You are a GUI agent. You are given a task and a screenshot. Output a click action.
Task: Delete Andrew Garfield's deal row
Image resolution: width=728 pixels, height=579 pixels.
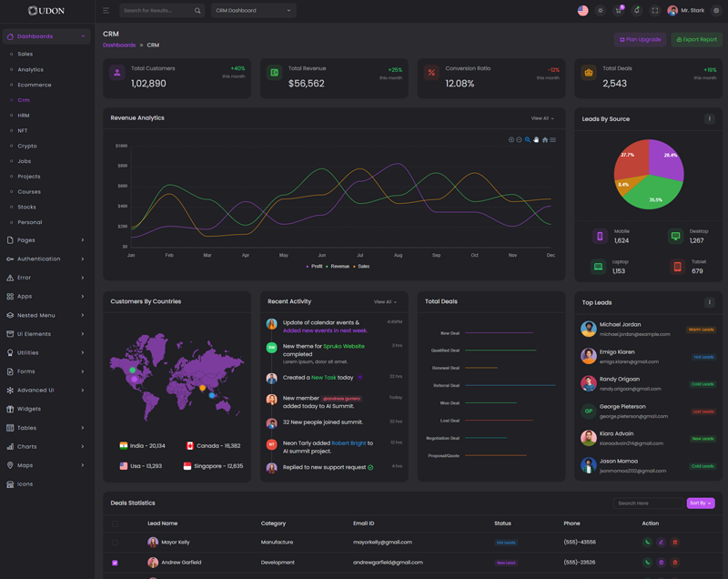(x=675, y=563)
